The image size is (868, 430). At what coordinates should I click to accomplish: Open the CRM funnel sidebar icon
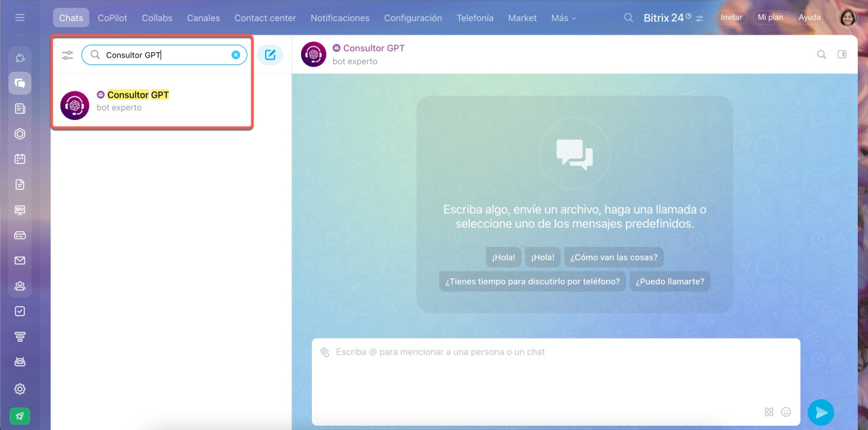pyautogui.click(x=20, y=336)
